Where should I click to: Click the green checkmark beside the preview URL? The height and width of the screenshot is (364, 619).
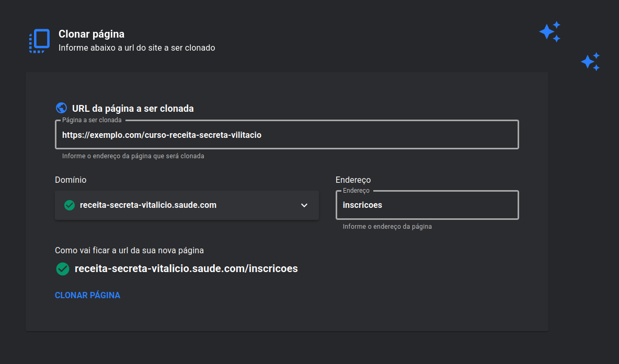63,269
